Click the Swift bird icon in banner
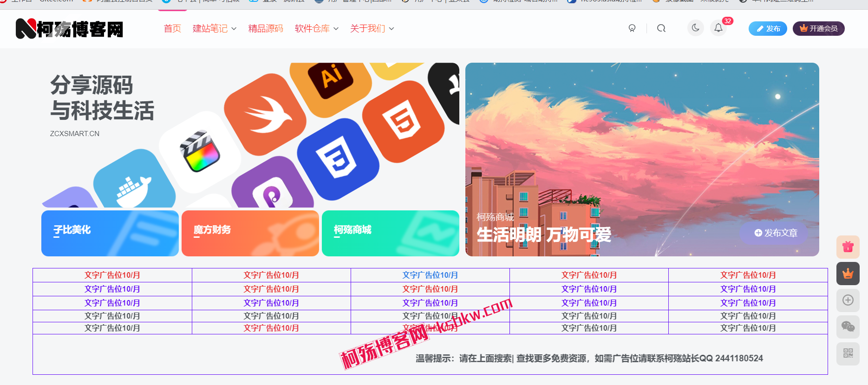This screenshot has height=385, width=868. pos(265,115)
